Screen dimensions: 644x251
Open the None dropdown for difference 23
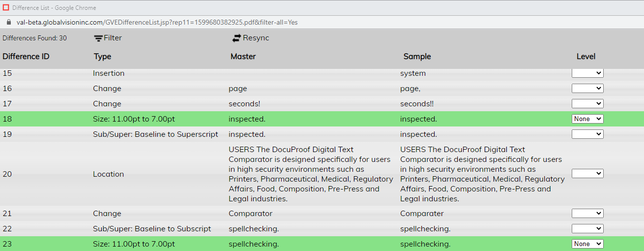click(x=587, y=244)
